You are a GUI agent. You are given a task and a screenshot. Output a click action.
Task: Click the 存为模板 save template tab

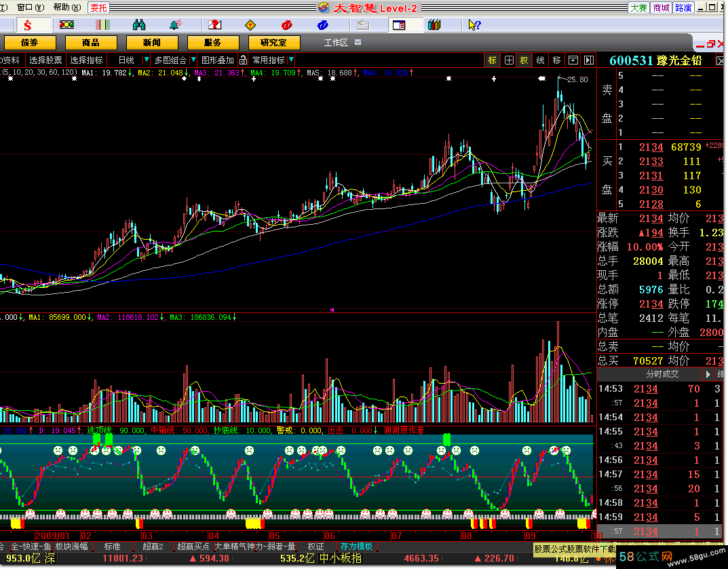[357, 546]
